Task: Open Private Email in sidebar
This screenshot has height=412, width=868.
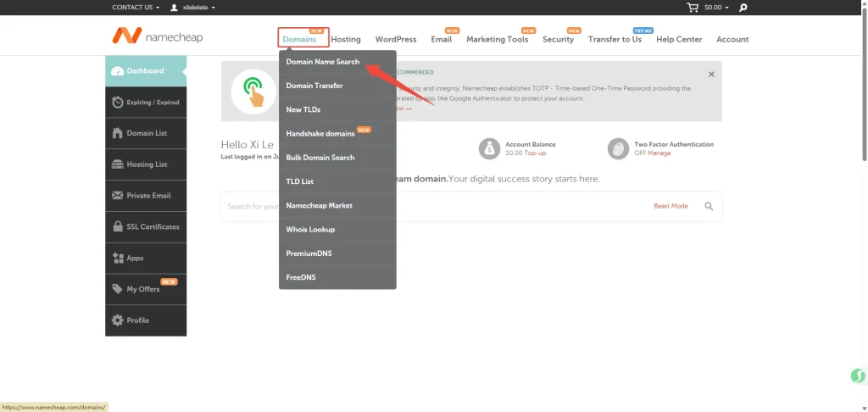Action: (146, 196)
